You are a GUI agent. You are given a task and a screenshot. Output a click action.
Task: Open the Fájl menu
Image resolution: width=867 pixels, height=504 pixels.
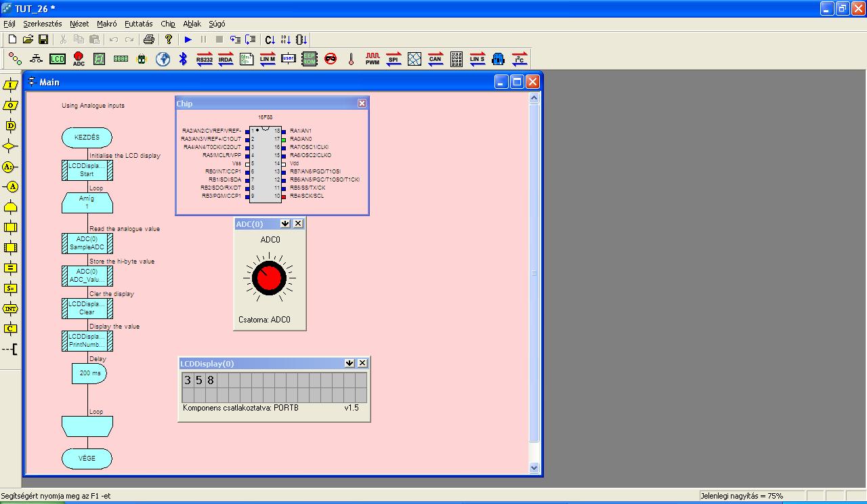coord(9,24)
